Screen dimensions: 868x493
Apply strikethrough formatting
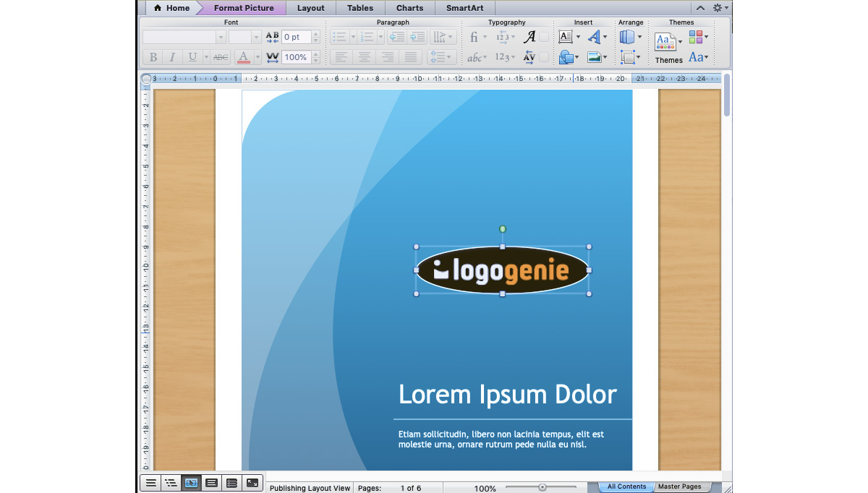coord(220,57)
